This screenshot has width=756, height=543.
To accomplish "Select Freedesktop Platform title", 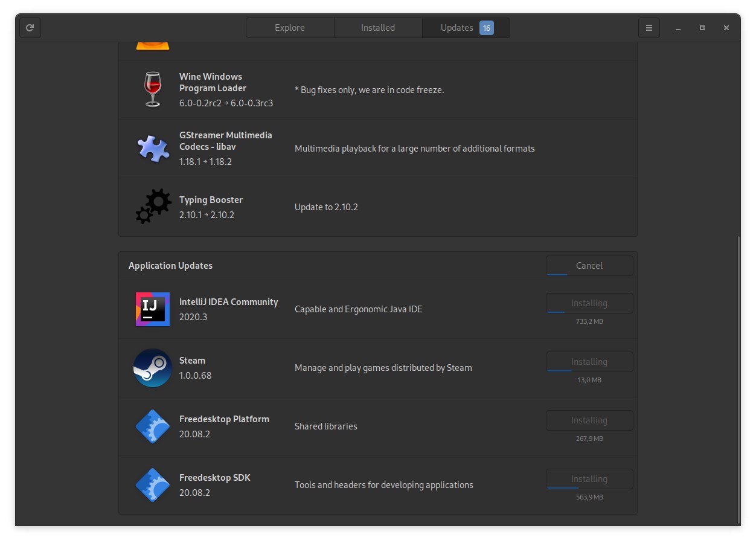I will (x=224, y=419).
